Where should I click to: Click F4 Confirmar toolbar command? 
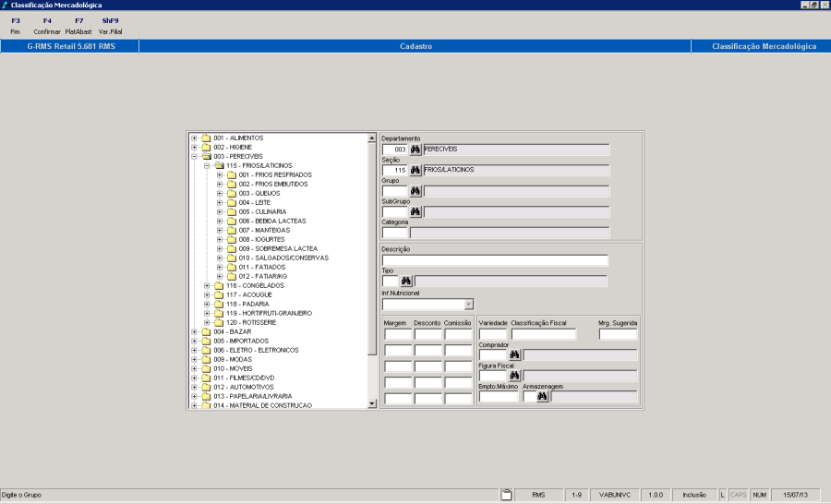[47, 26]
